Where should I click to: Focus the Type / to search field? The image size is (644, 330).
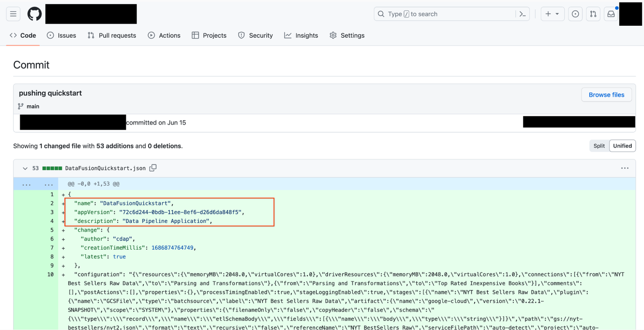click(452, 14)
